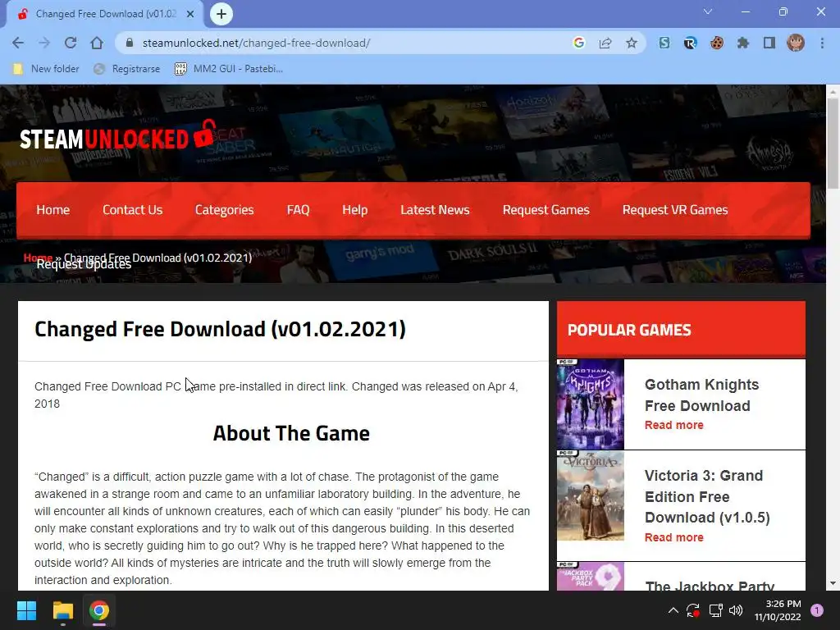Screen dimensions: 840x630
Task: Click the Victoria 3 cover thumbnail
Action: pyautogui.click(x=591, y=496)
